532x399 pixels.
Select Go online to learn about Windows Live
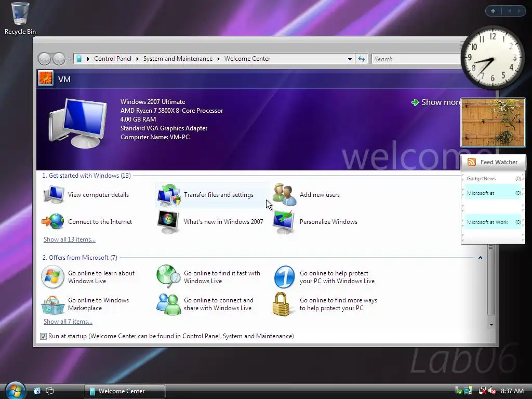[101, 277]
